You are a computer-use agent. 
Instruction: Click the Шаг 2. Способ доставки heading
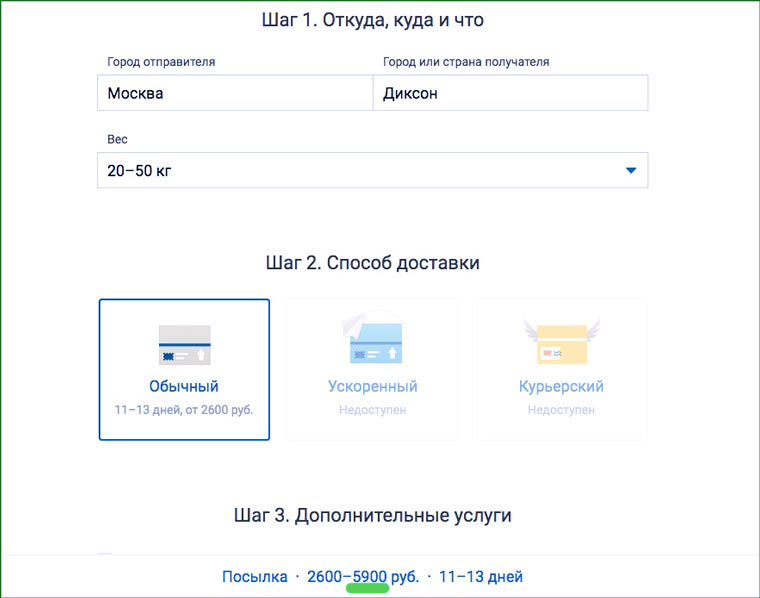(x=372, y=263)
